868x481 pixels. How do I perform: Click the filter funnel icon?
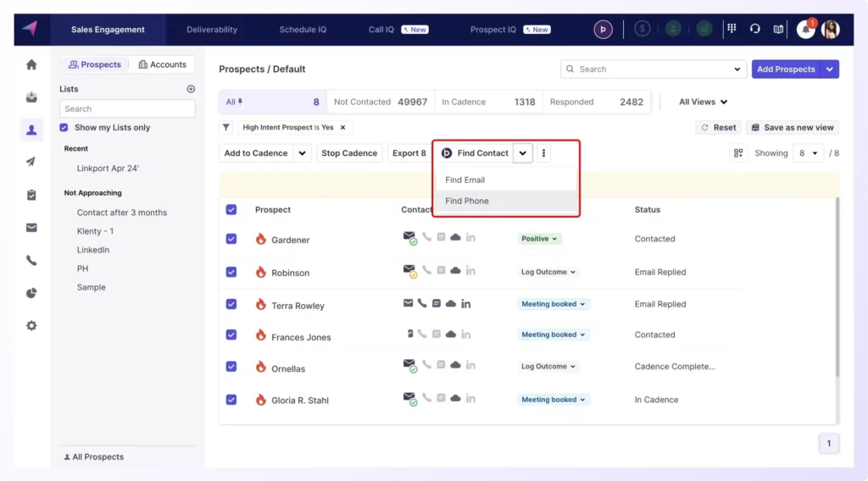[225, 127]
